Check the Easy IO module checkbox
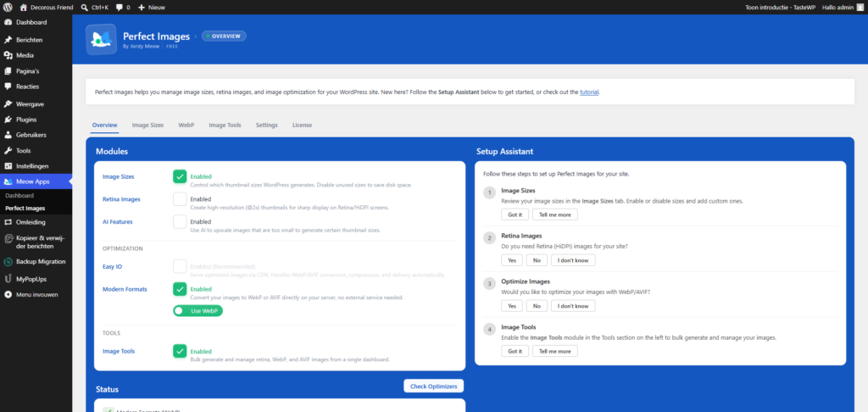Screen dimensions: 868x412 tap(180, 267)
